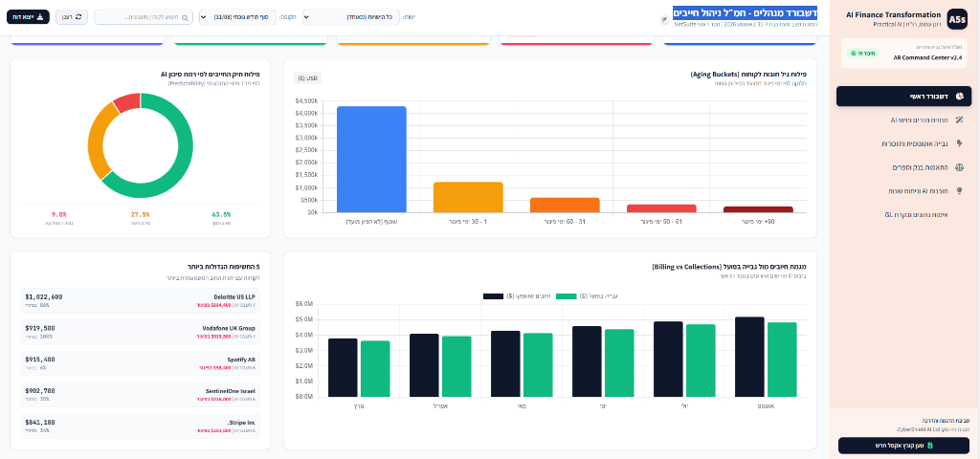This screenshot has height=459, width=980.
Task: Open the AI insights menu item with lightbulb
Action: click(903, 191)
